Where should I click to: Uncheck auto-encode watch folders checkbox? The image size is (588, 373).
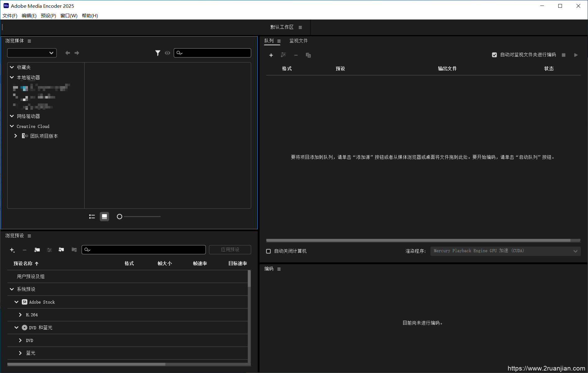pyautogui.click(x=494, y=55)
